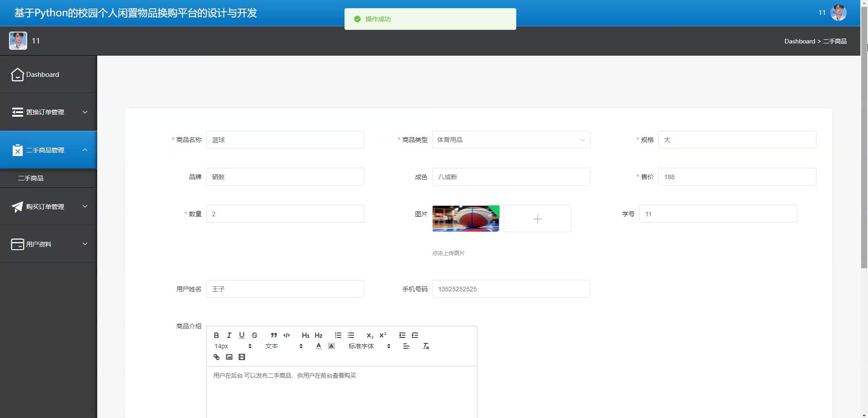The image size is (868, 418).
Task: Open the background color picker
Action: (331, 346)
